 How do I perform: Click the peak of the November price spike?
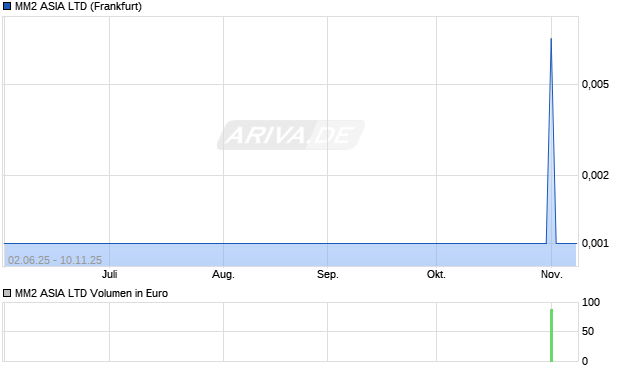coord(551,39)
